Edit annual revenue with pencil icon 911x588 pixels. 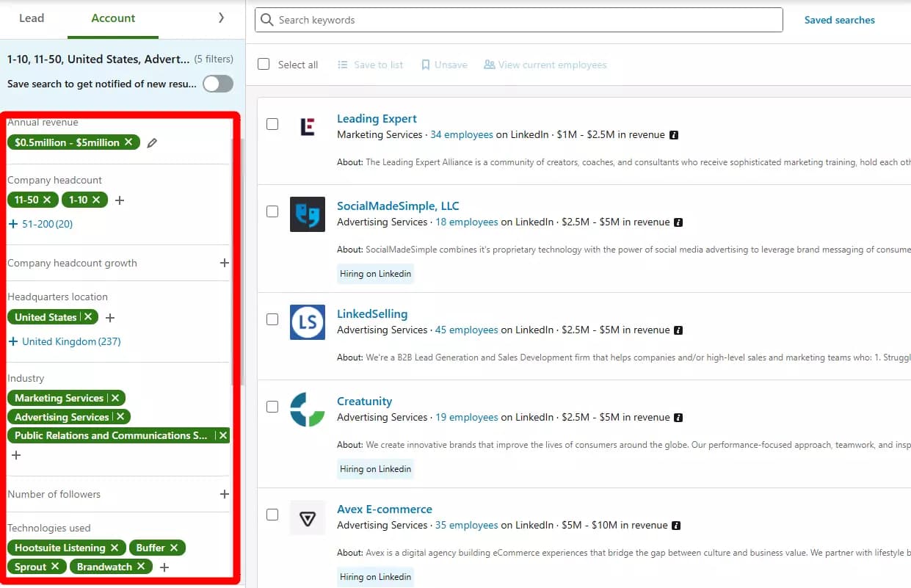pyautogui.click(x=152, y=143)
